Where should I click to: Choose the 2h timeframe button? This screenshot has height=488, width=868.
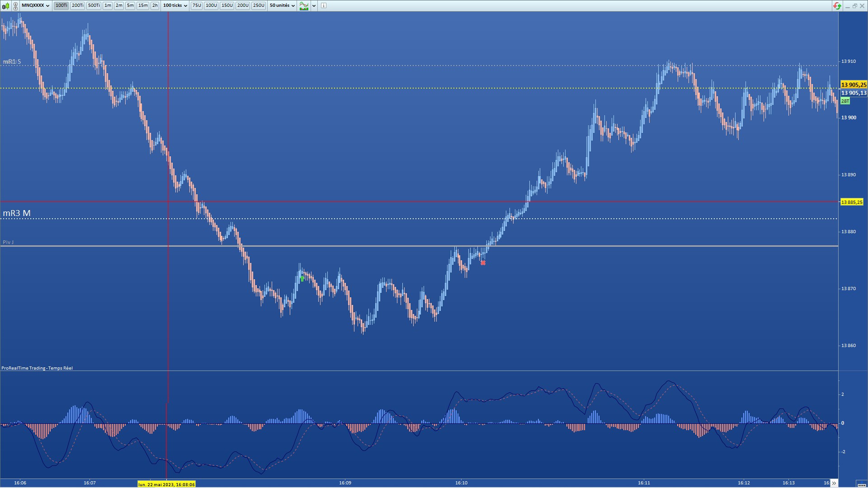pos(155,5)
